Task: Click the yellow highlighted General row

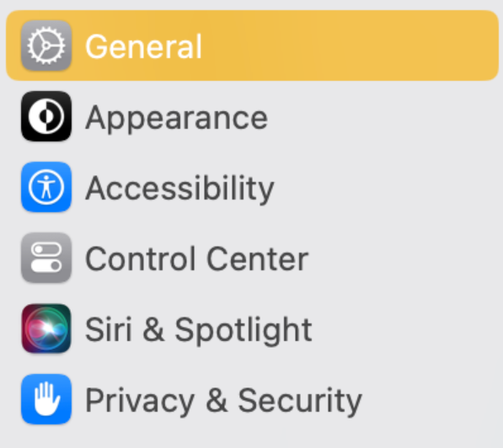Action: [x=252, y=45]
